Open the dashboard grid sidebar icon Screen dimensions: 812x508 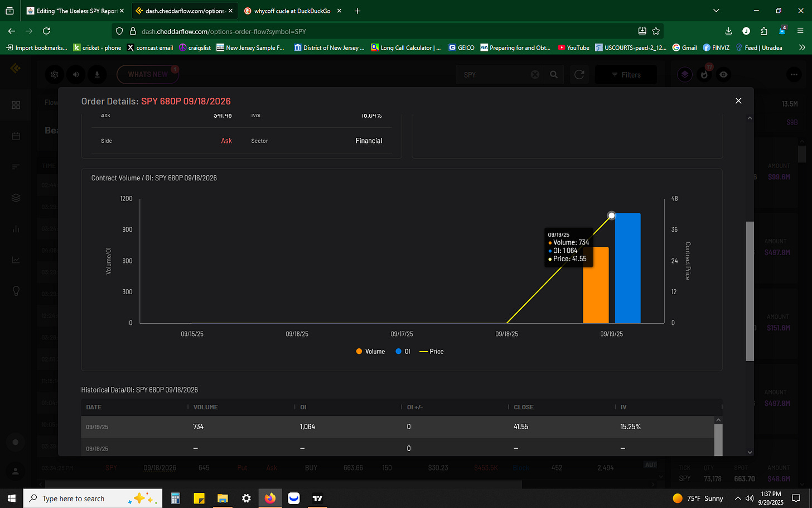point(16,105)
